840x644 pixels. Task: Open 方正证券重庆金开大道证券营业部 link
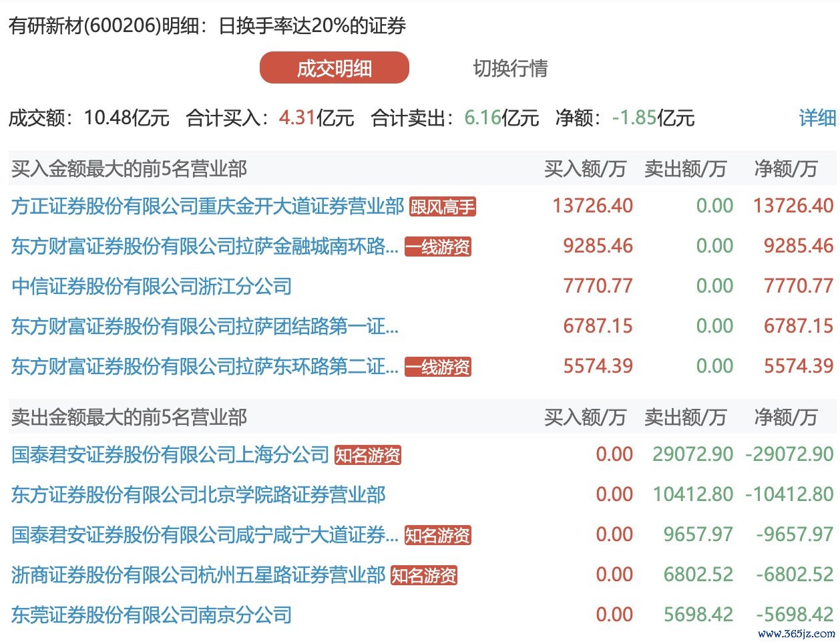[207, 206]
